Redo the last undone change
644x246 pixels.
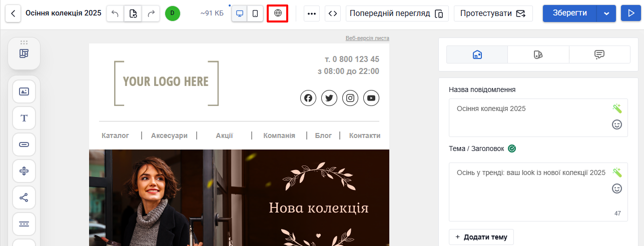pos(151,13)
